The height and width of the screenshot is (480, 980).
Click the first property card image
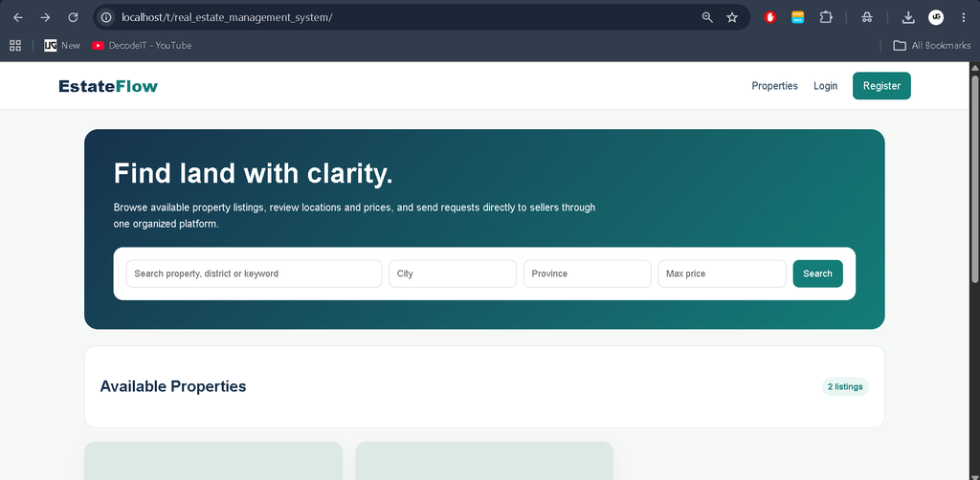click(213, 461)
